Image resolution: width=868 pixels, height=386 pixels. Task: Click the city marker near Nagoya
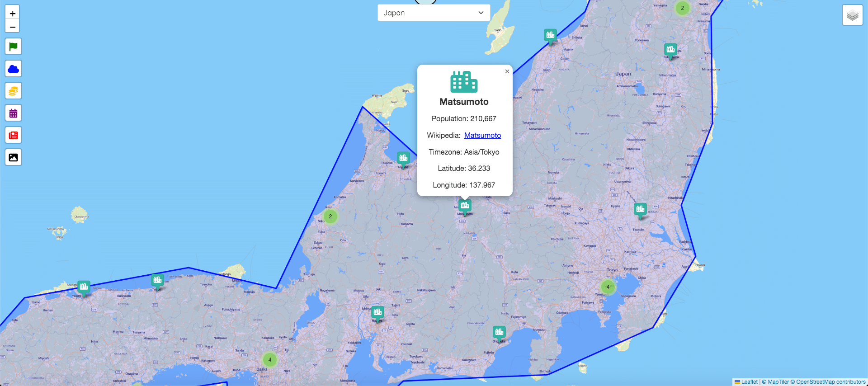[x=377, y=312]
